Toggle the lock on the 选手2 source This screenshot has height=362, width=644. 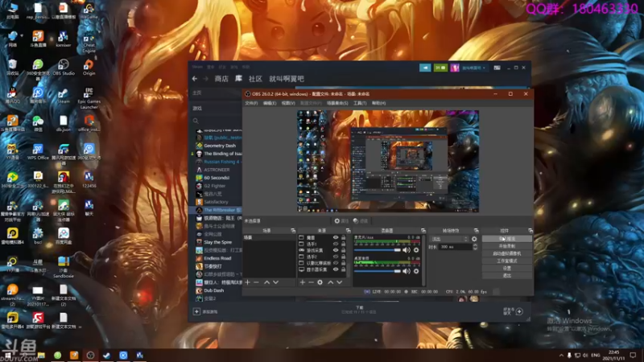click(x=344, y=257)
